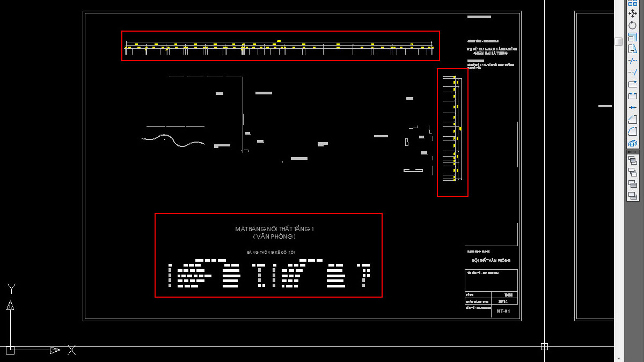Choose the Fillet tool

(x=633, y=131)
